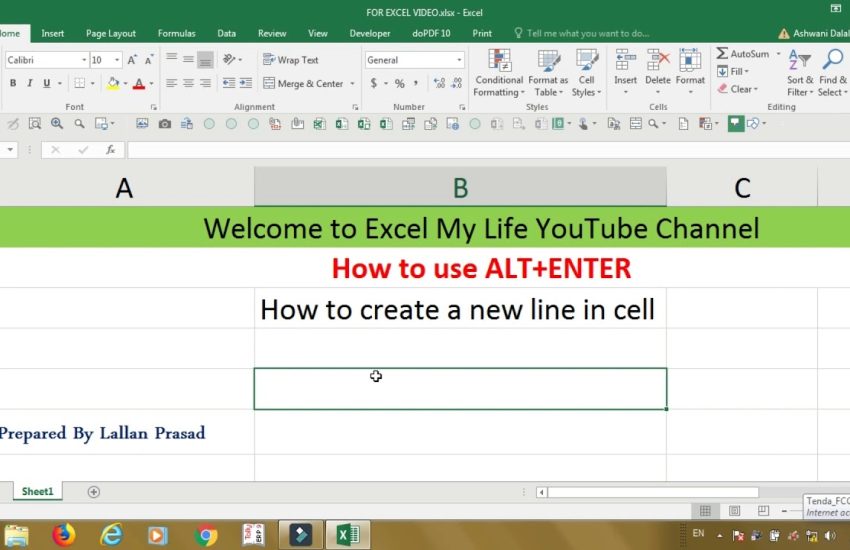Screen dimensions: 850x550
Task: Click Format cells button
Action: (x=690, y=73)
